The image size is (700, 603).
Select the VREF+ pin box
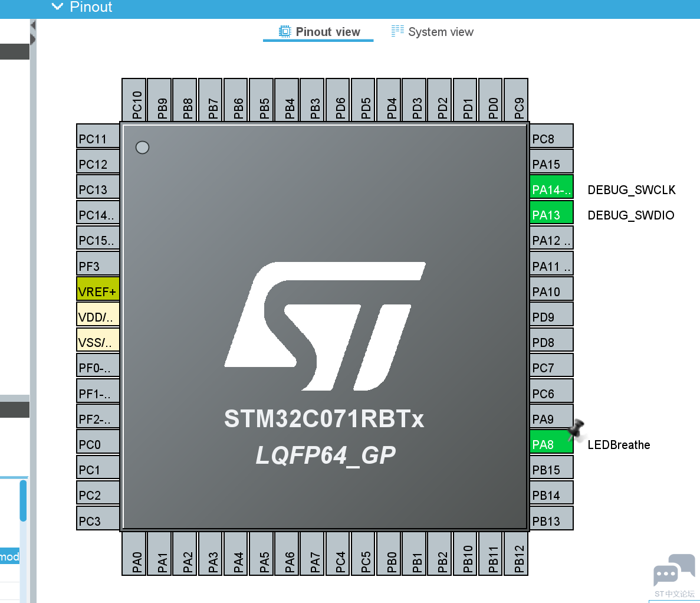pos(98,291)
